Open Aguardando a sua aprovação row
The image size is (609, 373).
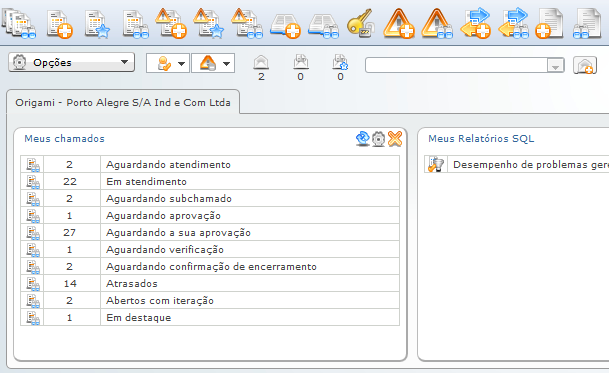point(210,232)
